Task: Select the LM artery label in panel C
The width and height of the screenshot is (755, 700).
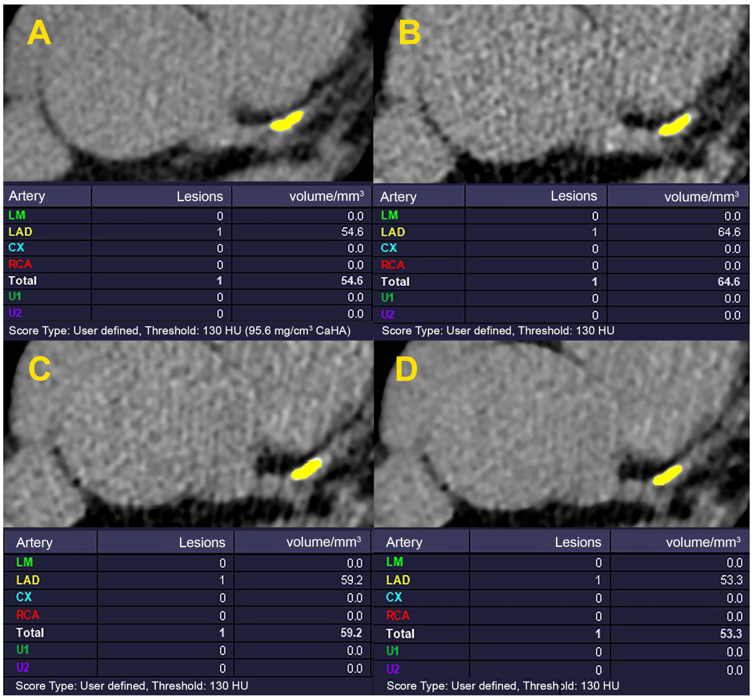Action: click(24, 562)
